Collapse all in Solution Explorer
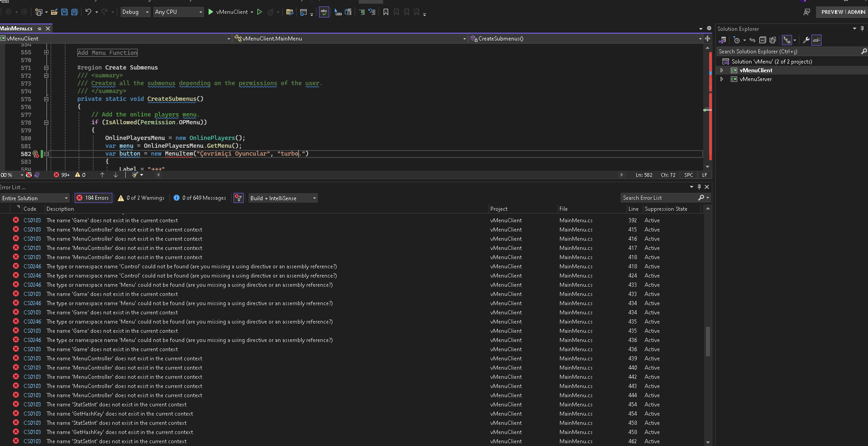Screen dimensions: 868x446 [763, 40]
